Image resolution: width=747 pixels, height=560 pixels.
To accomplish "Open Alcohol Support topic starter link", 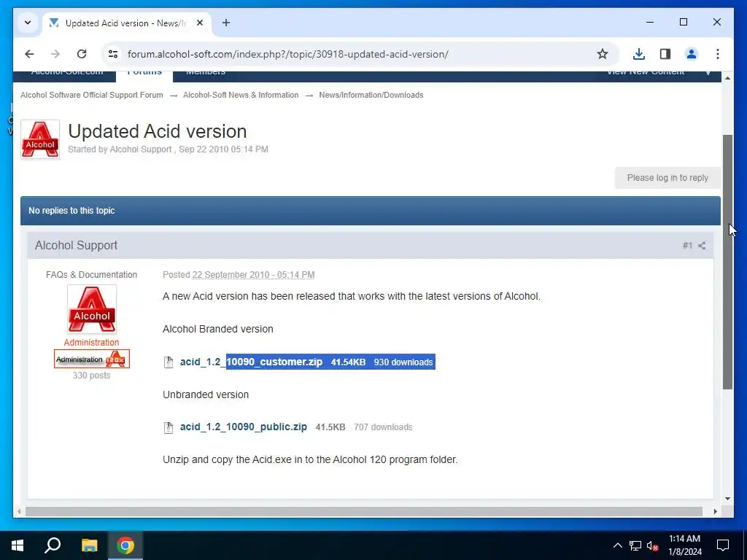I will pos(141,149).
